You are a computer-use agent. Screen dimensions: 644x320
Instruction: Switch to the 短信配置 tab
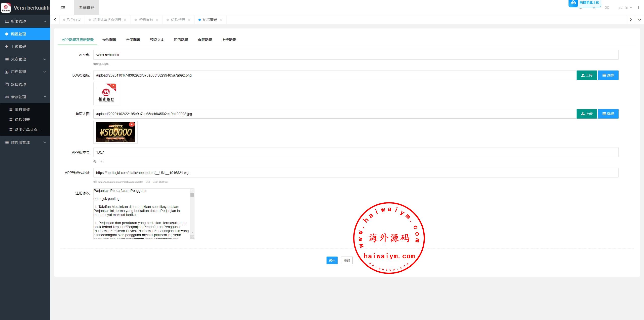click(x=181, y=40)
